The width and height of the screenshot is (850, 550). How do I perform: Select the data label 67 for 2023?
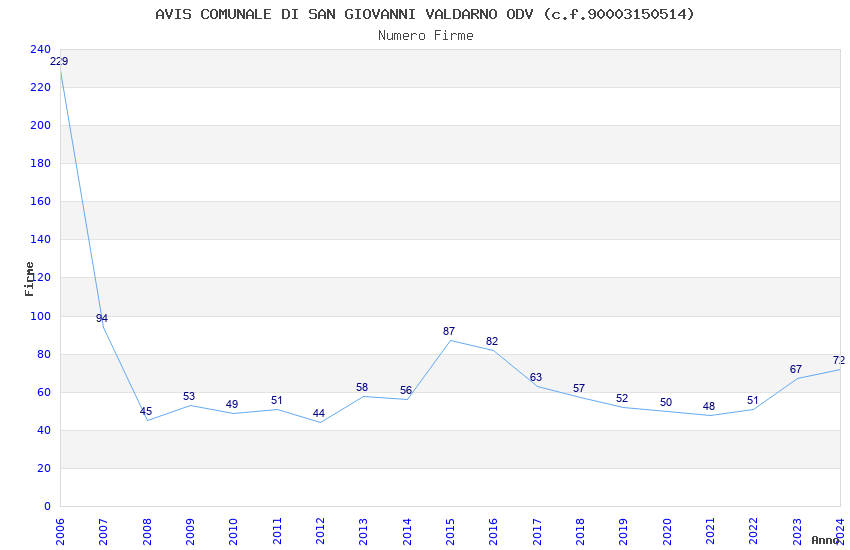[796, 370]
